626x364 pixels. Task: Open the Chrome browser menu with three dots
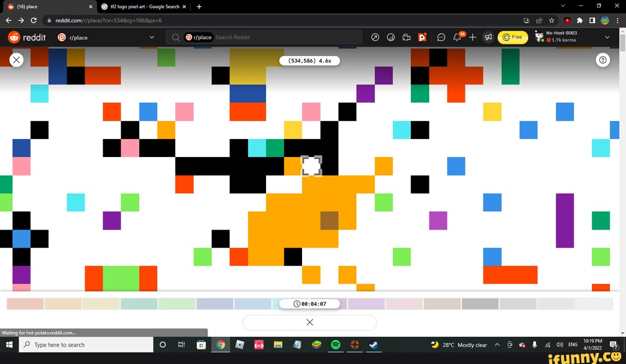[x=616, y=20]
